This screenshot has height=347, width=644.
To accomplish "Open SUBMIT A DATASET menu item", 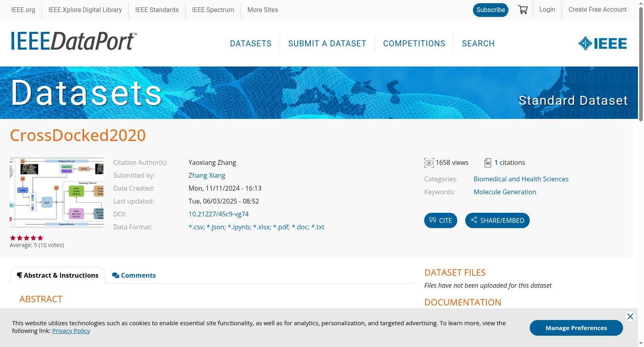I will pyautogui.click(x=327, y=44).
